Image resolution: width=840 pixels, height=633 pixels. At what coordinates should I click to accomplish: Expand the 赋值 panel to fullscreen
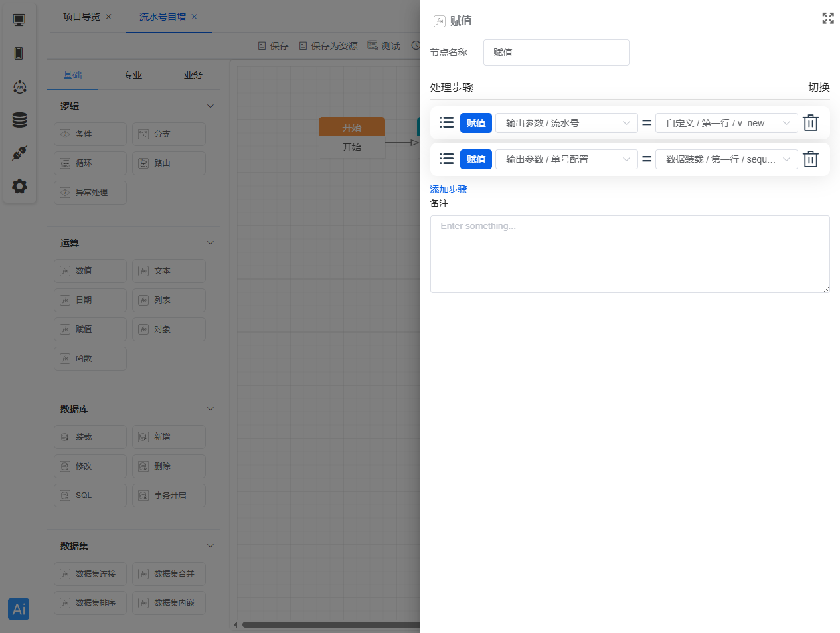point(828,19)
